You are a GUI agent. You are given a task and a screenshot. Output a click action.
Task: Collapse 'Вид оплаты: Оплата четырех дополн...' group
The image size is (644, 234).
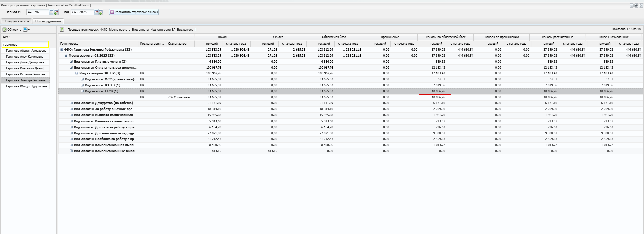[71, 68]
